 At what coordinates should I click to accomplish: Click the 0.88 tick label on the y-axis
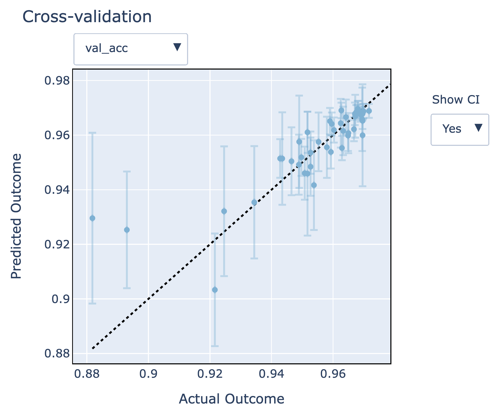(x=57, y=353)
